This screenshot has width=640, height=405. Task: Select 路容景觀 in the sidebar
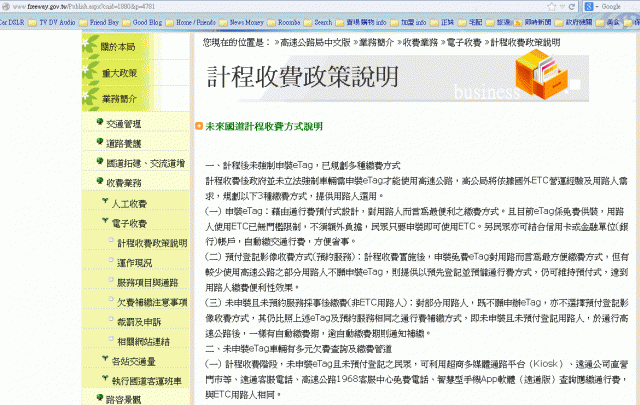point(124,399)
